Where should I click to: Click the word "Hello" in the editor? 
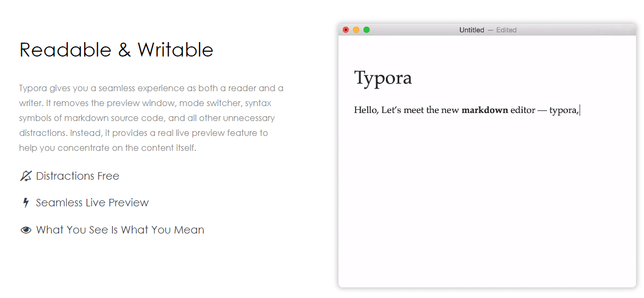click(x=365, y=110)
